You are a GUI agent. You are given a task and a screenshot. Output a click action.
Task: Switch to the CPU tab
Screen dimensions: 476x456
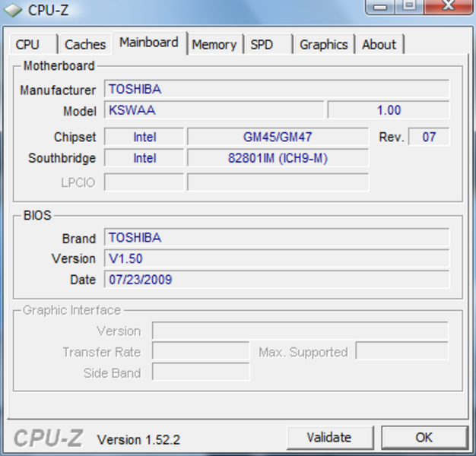click(33, 44)
